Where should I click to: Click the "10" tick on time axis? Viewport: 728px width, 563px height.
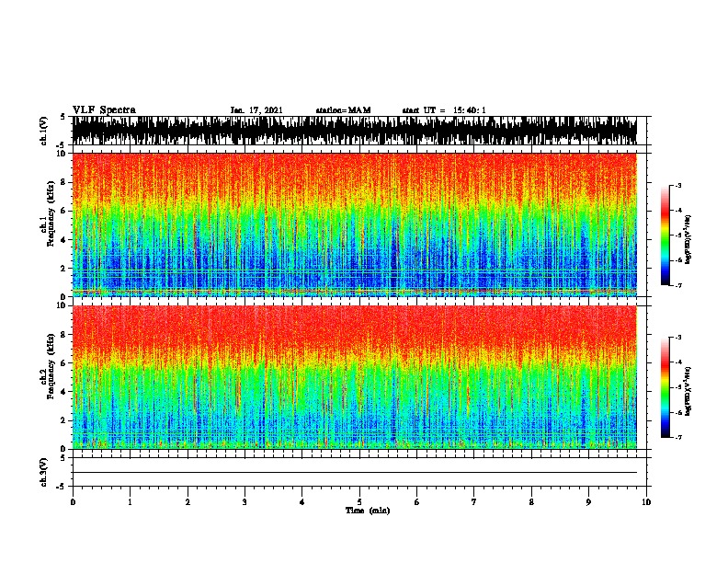(646, 501)
